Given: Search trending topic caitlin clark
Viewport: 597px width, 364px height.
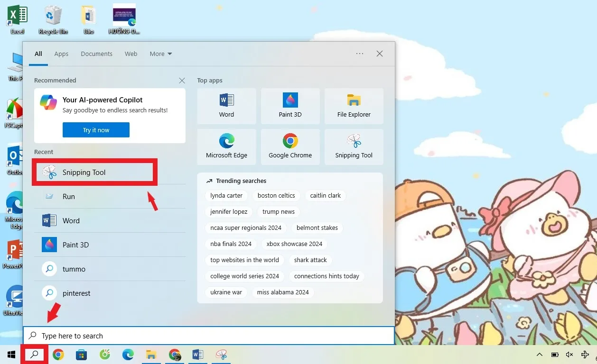Looking at the screenshot, I should point(326,195).
